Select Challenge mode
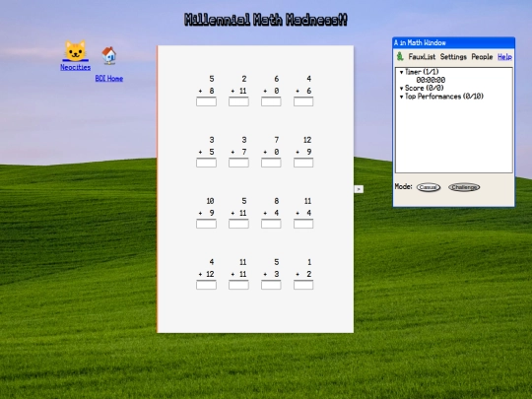The width and height of the screenshot is (532, 399). click(464, 187)
